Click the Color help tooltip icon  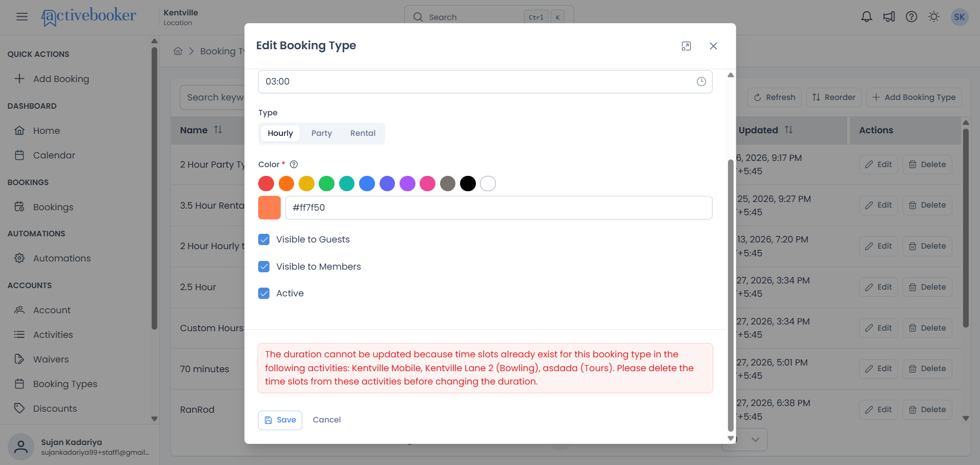coord(294,165)
